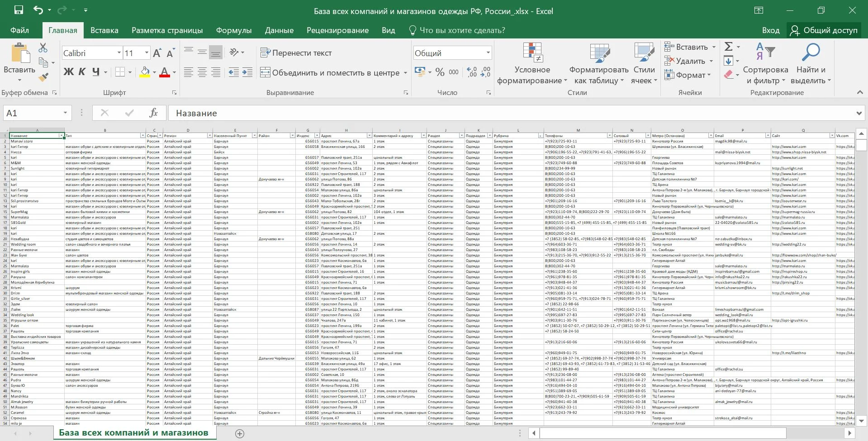The height and width of the screenshot is (441, 868).
Task: Apply percent style format
Action: coord(440,72)
